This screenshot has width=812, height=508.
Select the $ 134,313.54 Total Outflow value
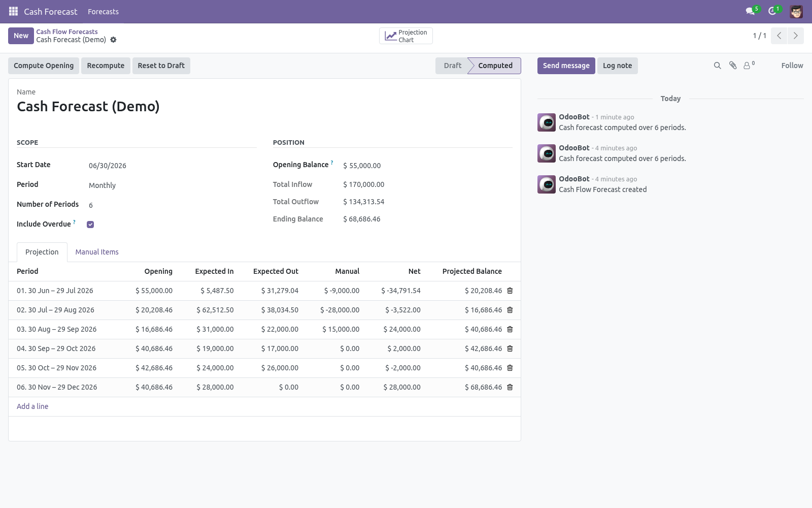click(x=364, y=202)
